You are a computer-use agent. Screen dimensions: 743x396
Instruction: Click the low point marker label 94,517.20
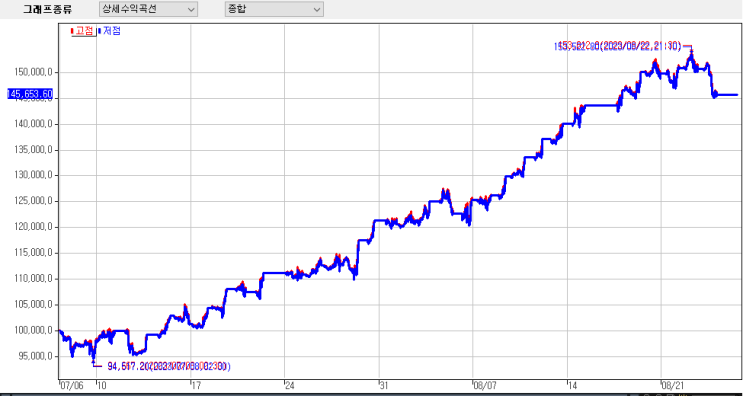[169, 366]
